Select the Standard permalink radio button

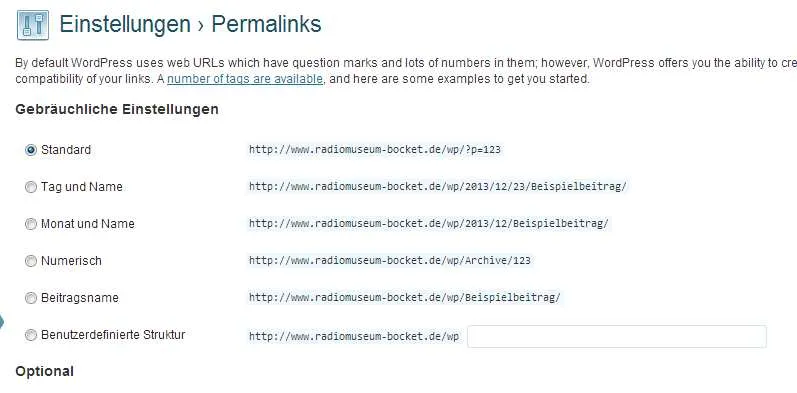[x=31, y=150]
